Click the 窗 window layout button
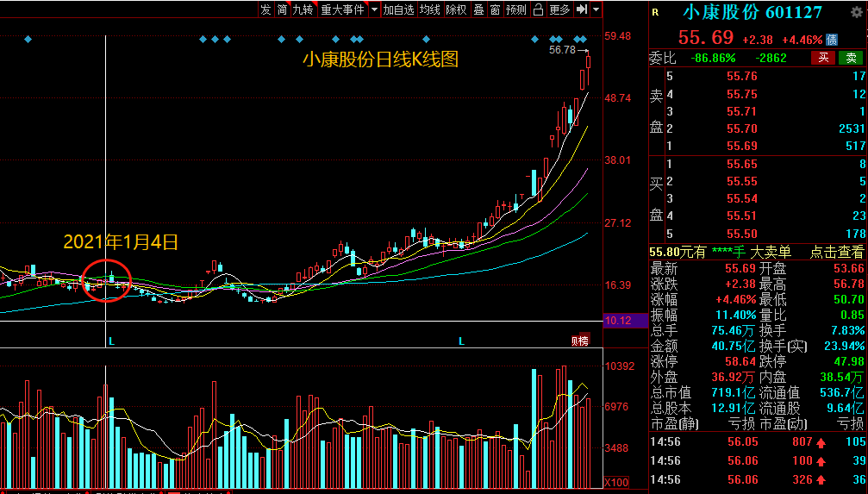Viewport: 868px width, 494px height. (x=495, y=9)
